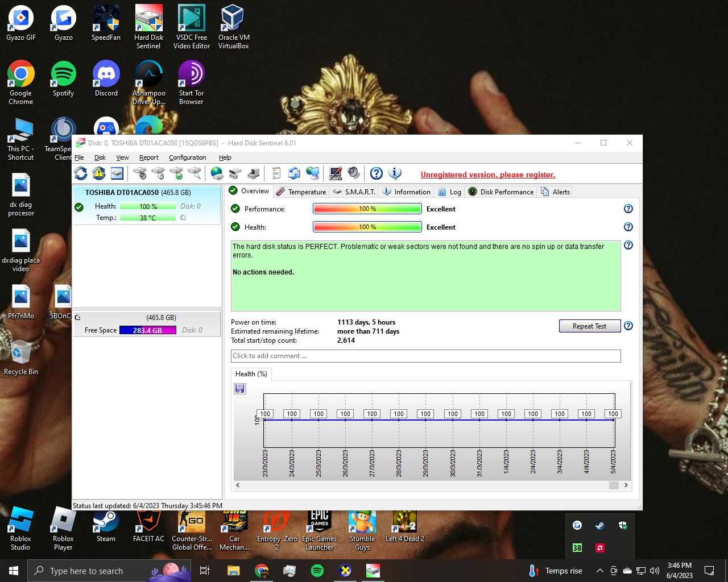728x582 pixels.
Task: Click the help icon beside status description box
Action: (628, 245)
